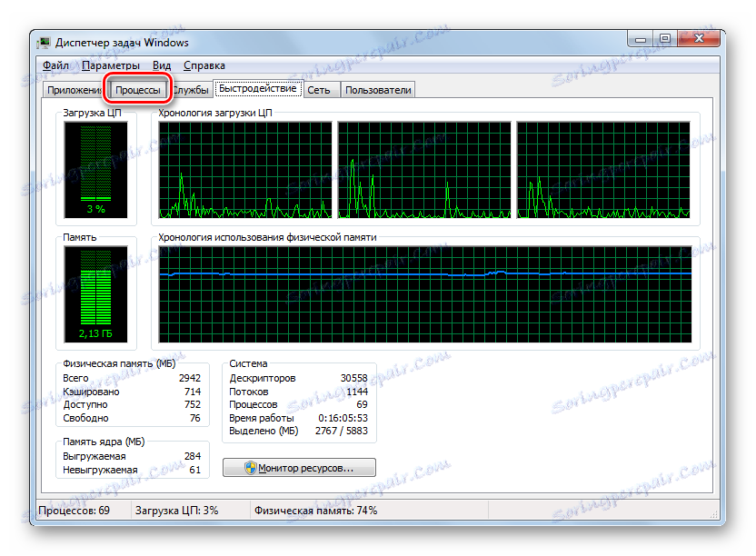Image resolution: width=756 pixels, height=556 pixels.
Task: Click the physical memory history graph
Action: 424,294
